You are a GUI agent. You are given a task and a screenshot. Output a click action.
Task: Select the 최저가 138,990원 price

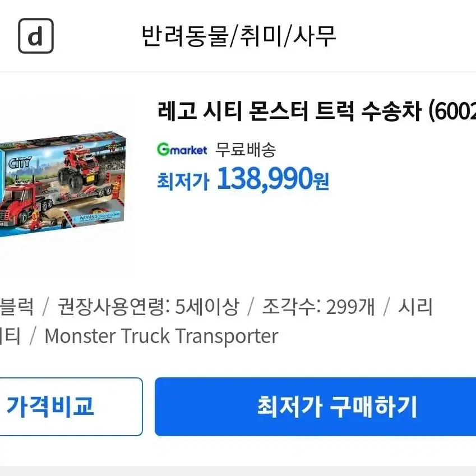pyautogui.click(x=243, y=179)
